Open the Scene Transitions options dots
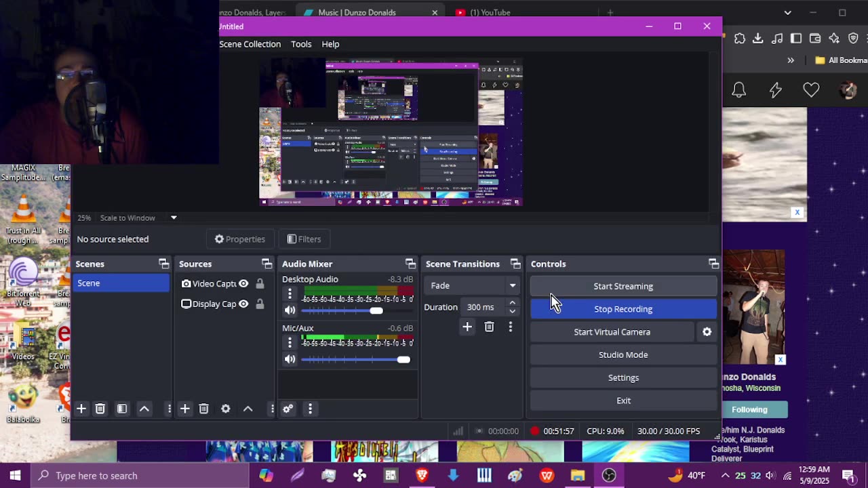Viewport: 868px width, 488px height. pyautogui.click(x=511, y=327)
